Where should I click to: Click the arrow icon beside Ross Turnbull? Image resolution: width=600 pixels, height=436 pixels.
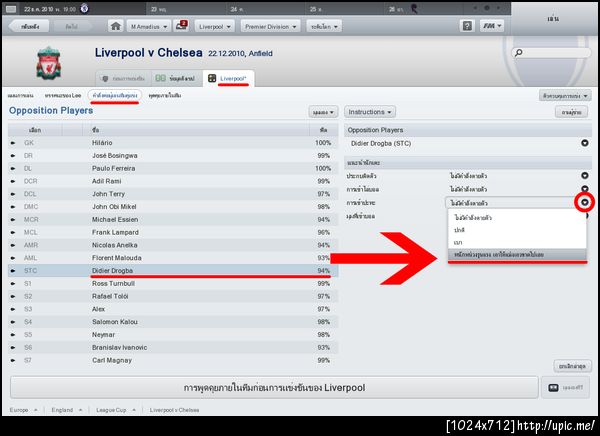pos(13,284)
